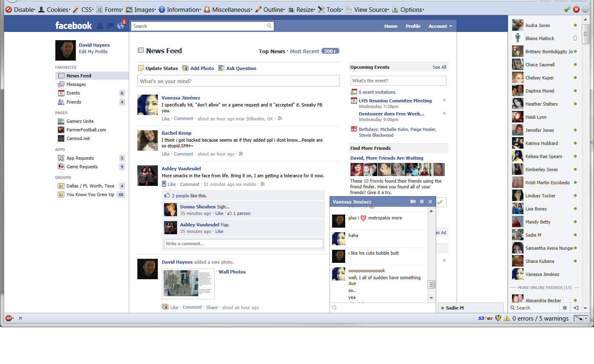The image size is (594, 364).
Task: Click the Ask Question icon
Action: coord(221,68)
